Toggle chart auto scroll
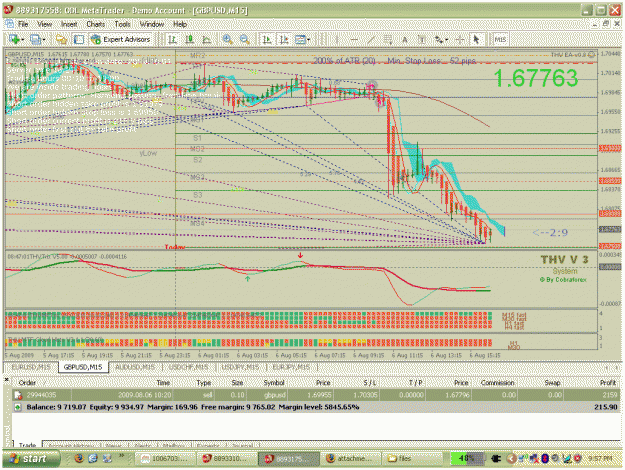Viewport: 625px width, 470px height. [267, 39]
